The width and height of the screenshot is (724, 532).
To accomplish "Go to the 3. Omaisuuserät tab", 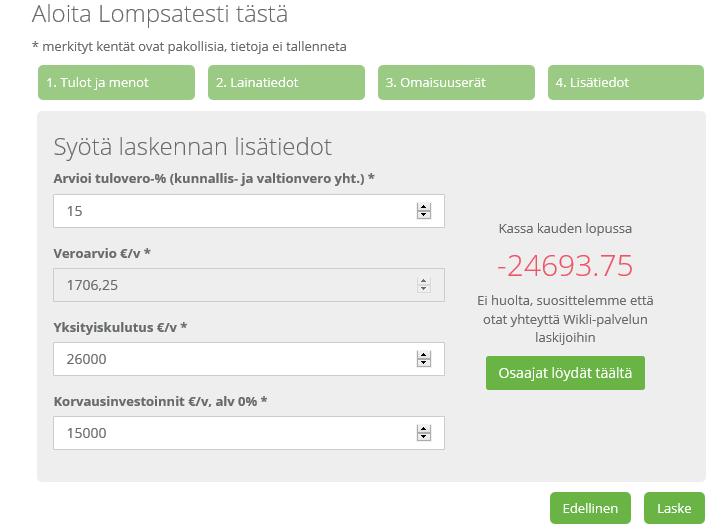I will click(456, 82).
